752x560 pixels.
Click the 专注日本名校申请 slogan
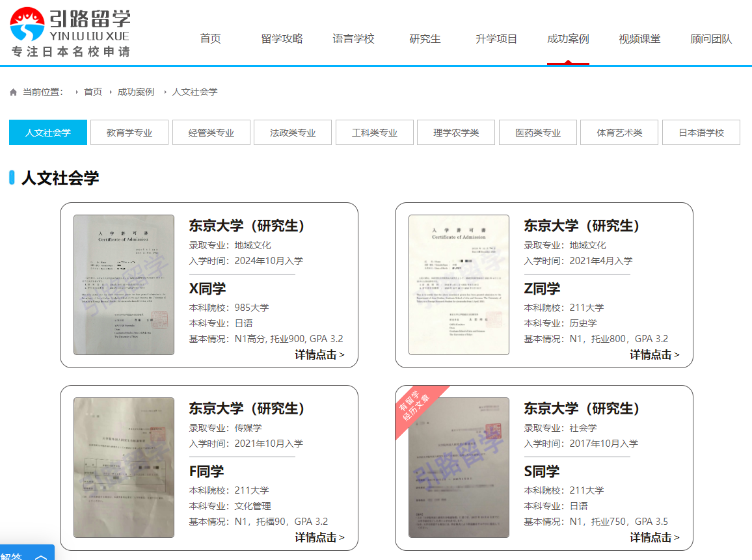(x=70, y=52)
